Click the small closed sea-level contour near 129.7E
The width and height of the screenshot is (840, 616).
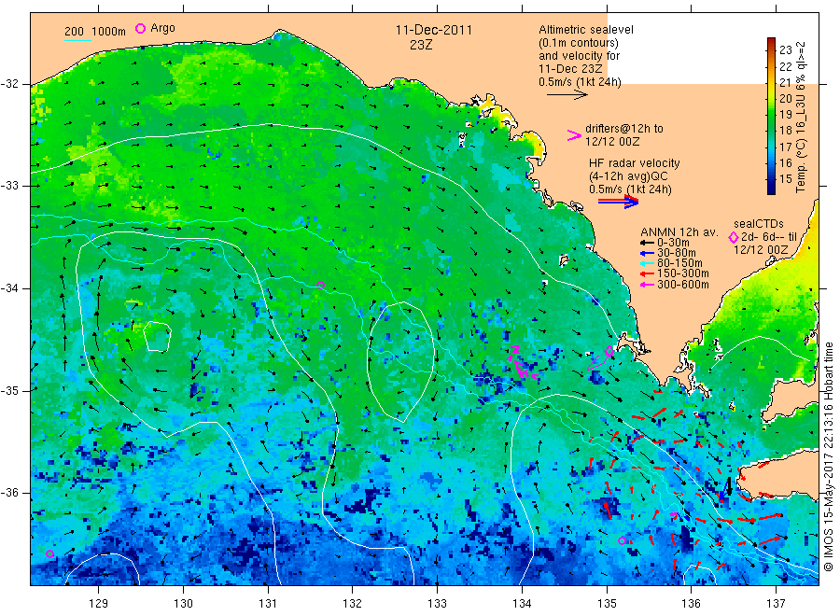[x=157, y=336]
